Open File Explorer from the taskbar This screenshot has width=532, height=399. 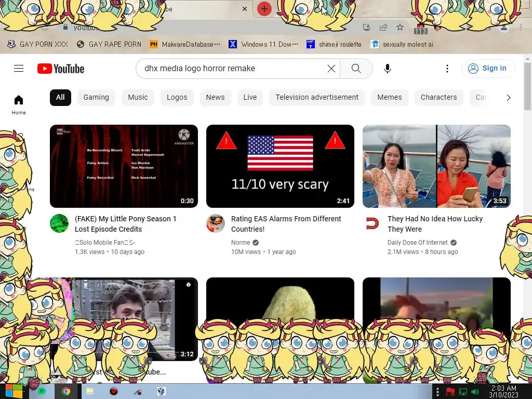[90, 392]
